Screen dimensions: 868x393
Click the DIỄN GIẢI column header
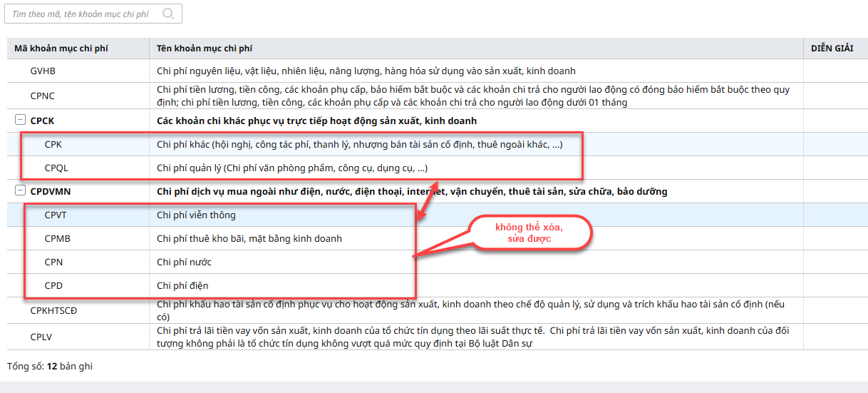point(832,49)
